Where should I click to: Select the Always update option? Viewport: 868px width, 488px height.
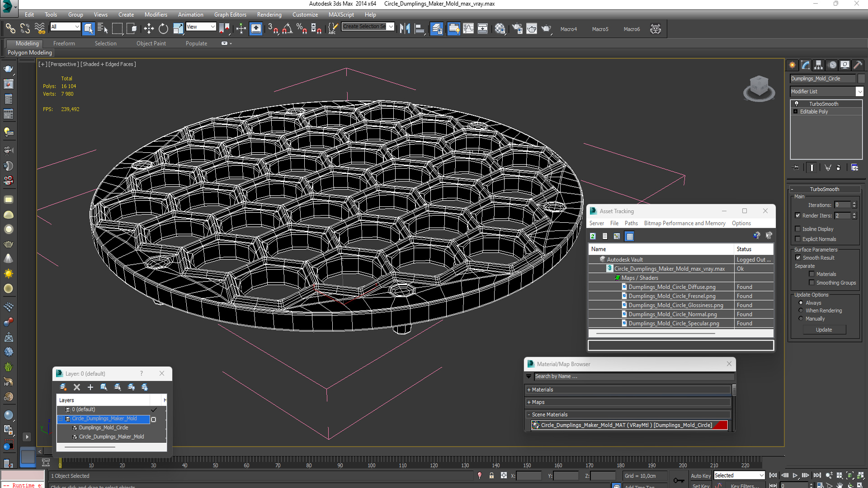pyautogui.click(x=801, y=303)
